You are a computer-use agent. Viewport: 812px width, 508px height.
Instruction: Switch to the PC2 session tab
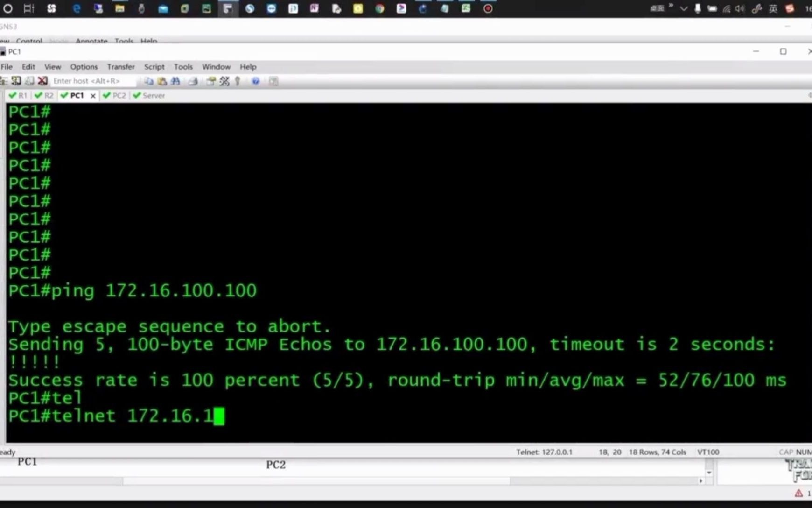(x=115, y=96)
